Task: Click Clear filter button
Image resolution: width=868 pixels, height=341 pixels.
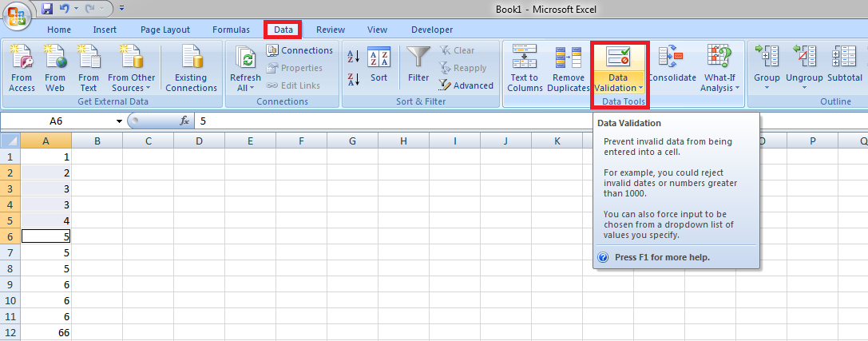Action: (x=458, y=50)
